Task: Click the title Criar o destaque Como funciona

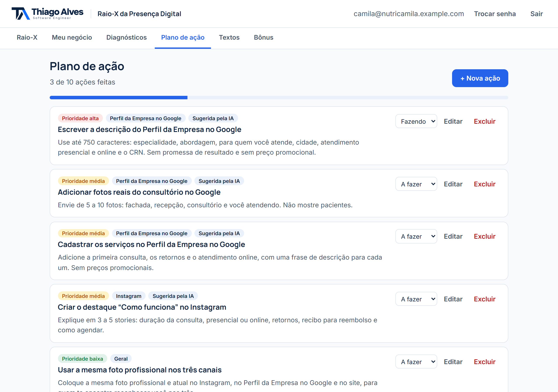Action: coord(142,307)
